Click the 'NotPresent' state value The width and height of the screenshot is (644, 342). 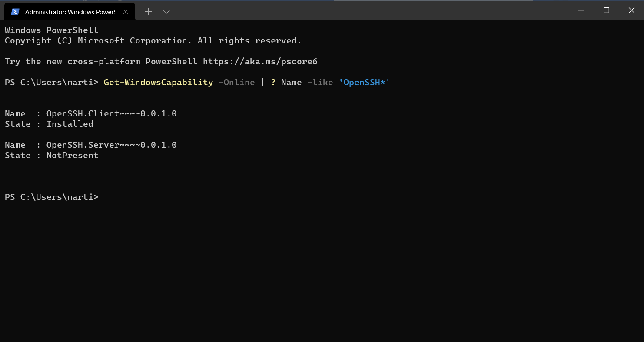coord(73,156)
